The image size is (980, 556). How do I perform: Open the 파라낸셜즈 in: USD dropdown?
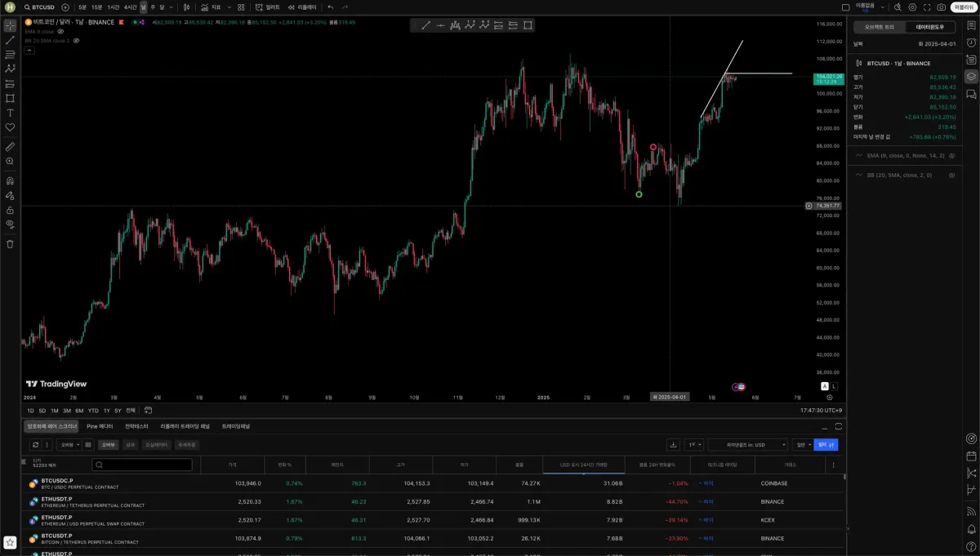[x=748, y=445]
